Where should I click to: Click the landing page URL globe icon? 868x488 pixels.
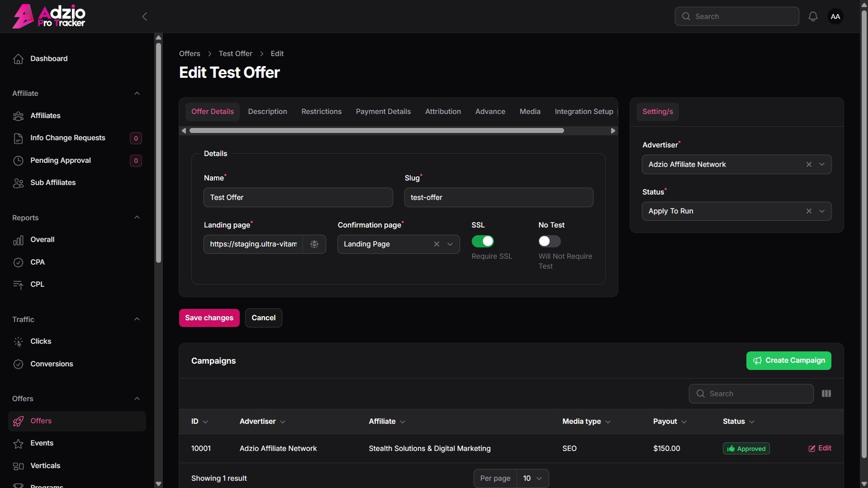(314, 244)
